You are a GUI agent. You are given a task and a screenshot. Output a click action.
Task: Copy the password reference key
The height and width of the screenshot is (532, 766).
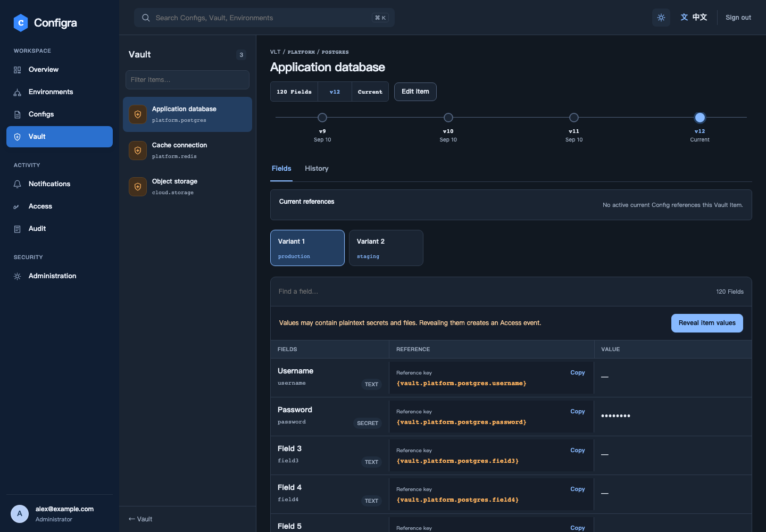click(x=577, y=412)
